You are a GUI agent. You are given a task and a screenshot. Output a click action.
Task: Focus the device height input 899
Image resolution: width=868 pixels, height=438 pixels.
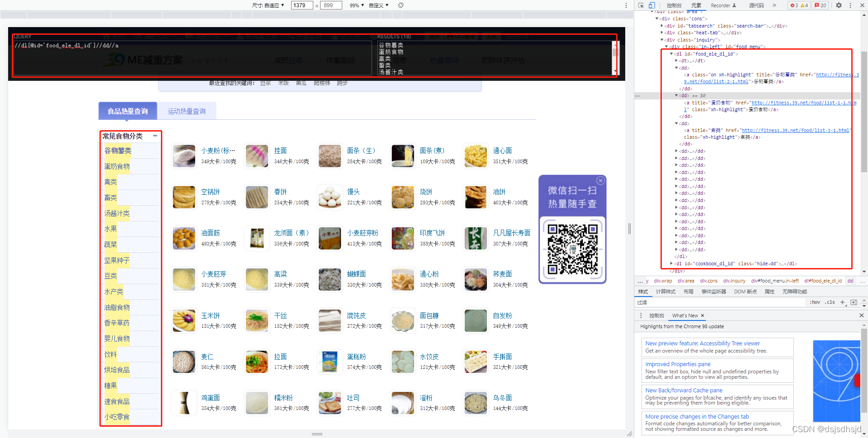[331, 5]
